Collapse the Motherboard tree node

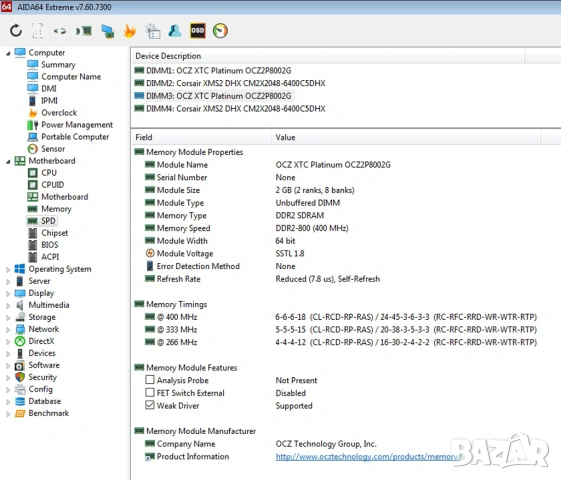[x=8, y=162]
